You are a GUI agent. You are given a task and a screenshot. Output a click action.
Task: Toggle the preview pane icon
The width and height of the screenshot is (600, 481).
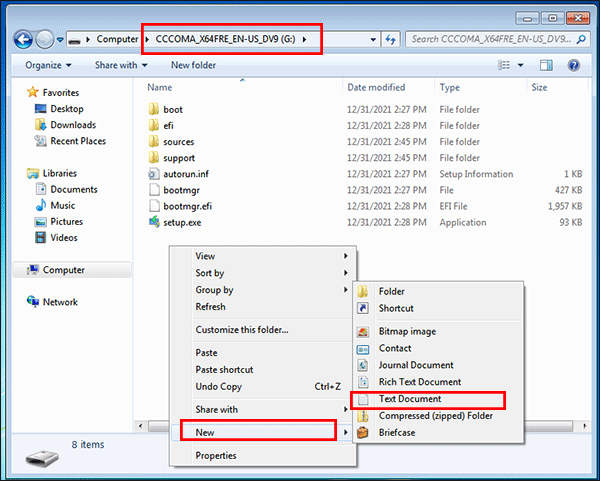546,65
